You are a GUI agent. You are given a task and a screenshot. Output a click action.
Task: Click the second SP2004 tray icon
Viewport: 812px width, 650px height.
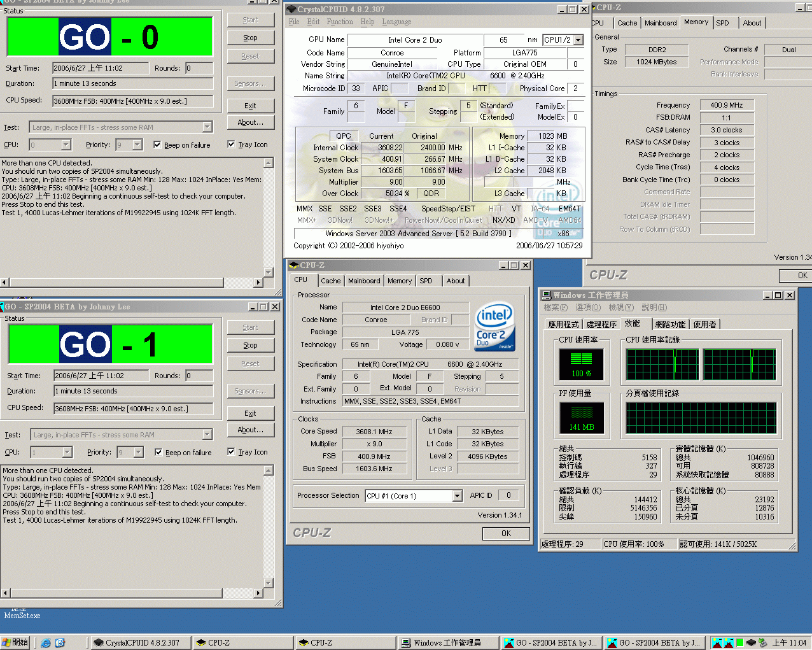[x=727, y=642]
